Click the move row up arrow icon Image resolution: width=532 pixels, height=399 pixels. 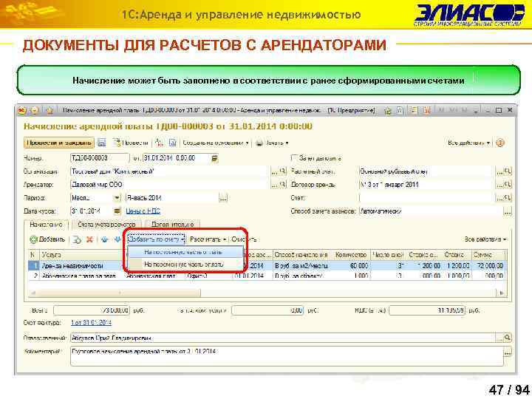tap(104, 240)
